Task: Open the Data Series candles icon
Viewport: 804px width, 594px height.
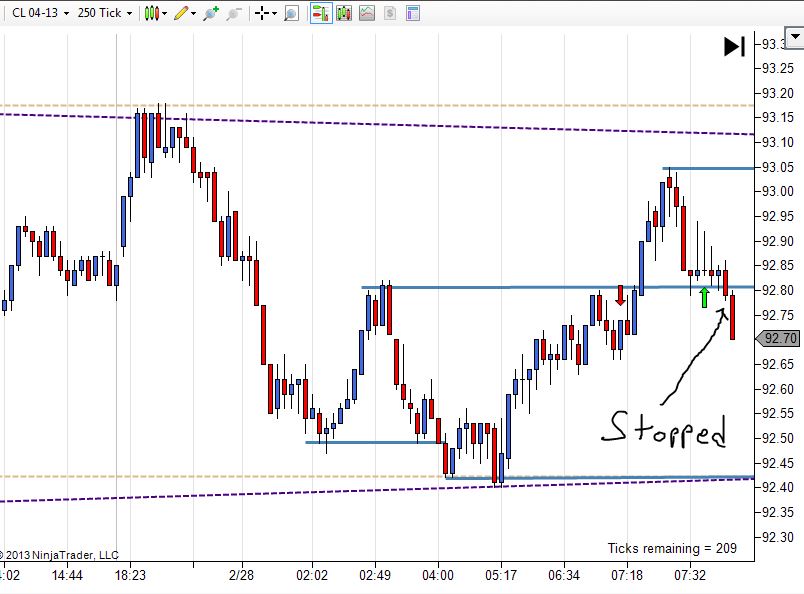Action: 344,13
